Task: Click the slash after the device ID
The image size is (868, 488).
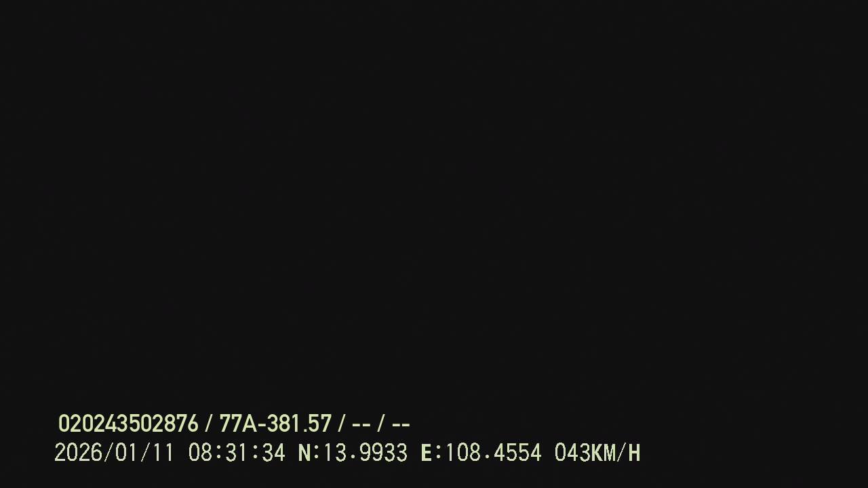Action: pos(208,424)
